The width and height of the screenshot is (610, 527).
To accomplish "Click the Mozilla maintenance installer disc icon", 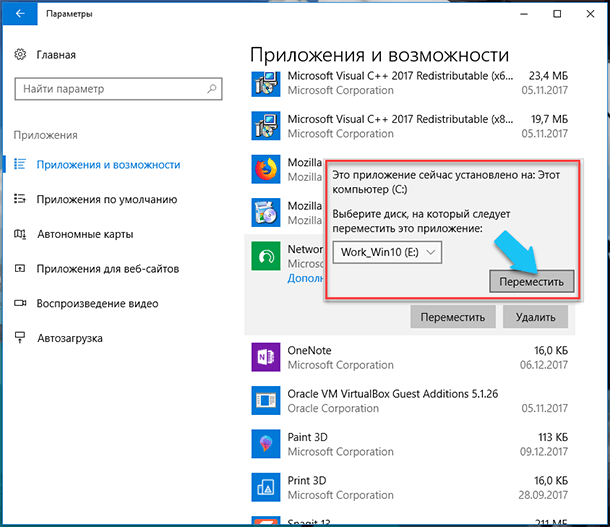I will (266, 213).
